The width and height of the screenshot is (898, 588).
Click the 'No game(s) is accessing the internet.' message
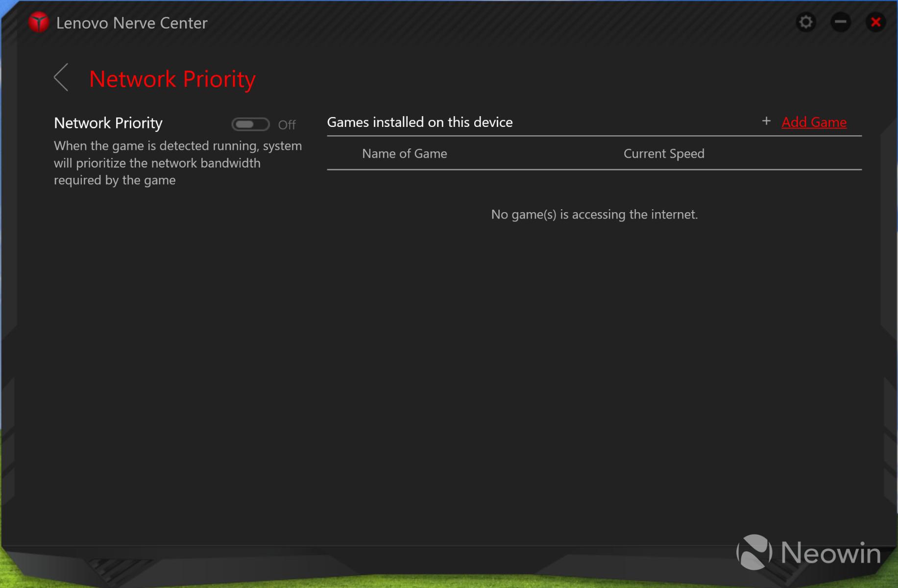pos(594,215)
